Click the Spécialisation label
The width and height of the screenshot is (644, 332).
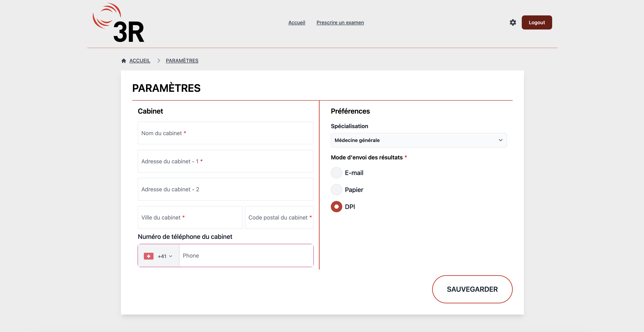[x=349, y=126]
